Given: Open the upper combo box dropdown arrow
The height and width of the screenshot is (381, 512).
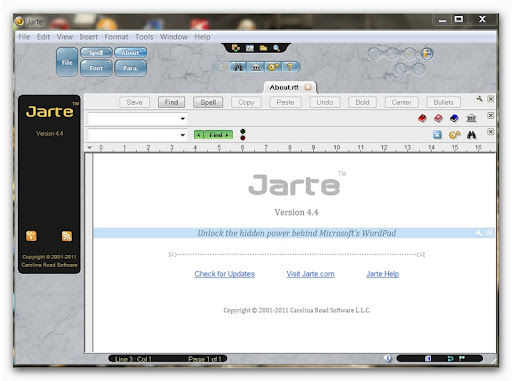Looking at the screenshot, I should click(x=183, y=118).
